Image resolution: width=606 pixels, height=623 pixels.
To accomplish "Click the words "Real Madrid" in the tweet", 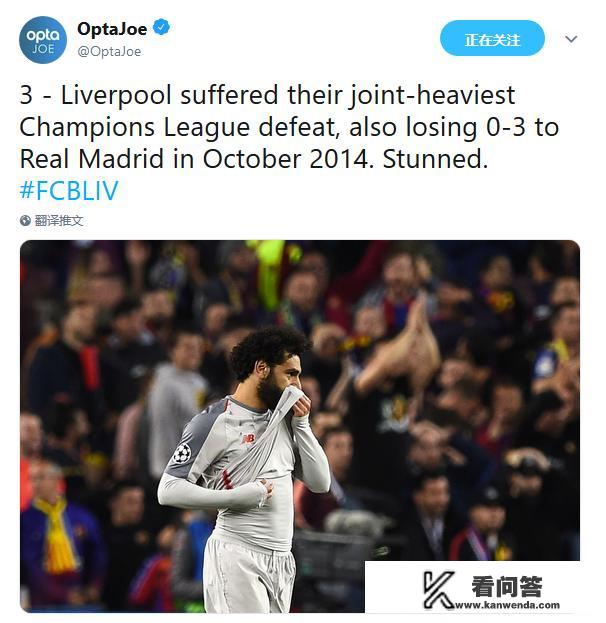I will click(x=91, y=159).
